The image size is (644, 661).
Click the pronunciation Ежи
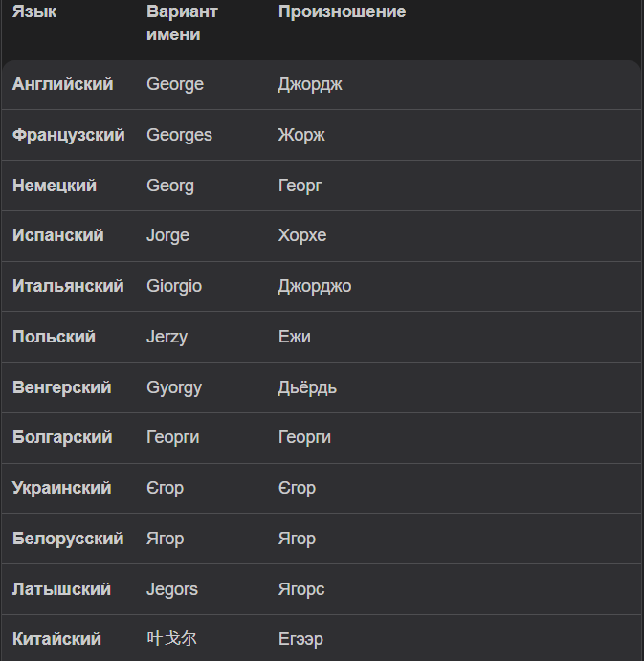coord(295,337)
